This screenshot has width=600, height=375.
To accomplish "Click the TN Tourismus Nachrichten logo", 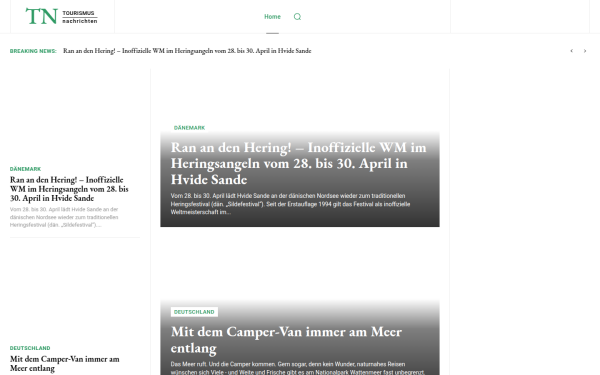I will [62, 16].
